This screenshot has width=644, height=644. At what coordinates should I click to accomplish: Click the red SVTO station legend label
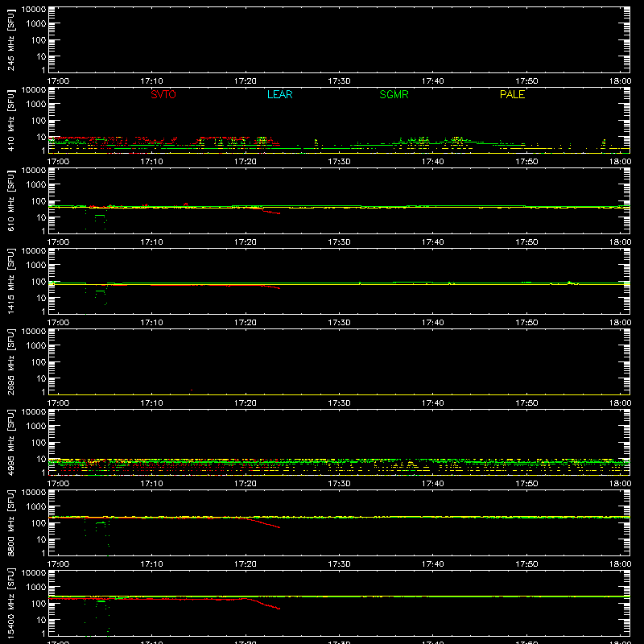pos(163,94)
